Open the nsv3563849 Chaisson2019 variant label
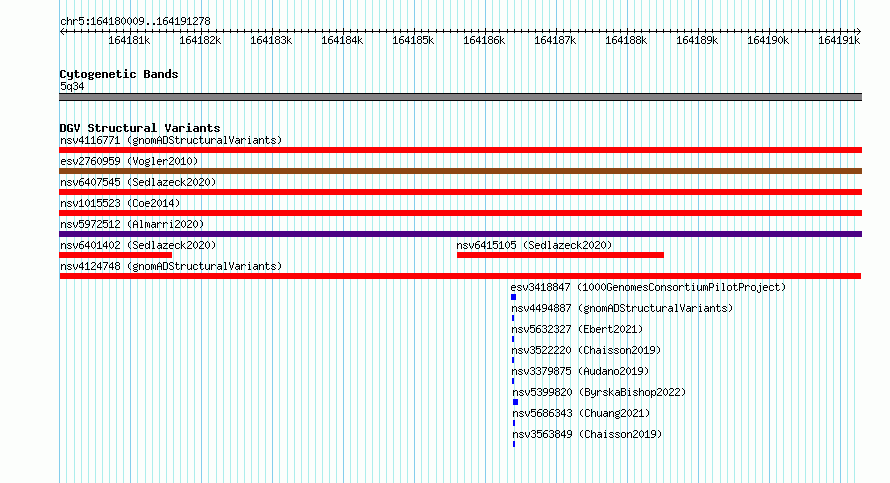This screenshot has height=483, width=890. point(587,434)
